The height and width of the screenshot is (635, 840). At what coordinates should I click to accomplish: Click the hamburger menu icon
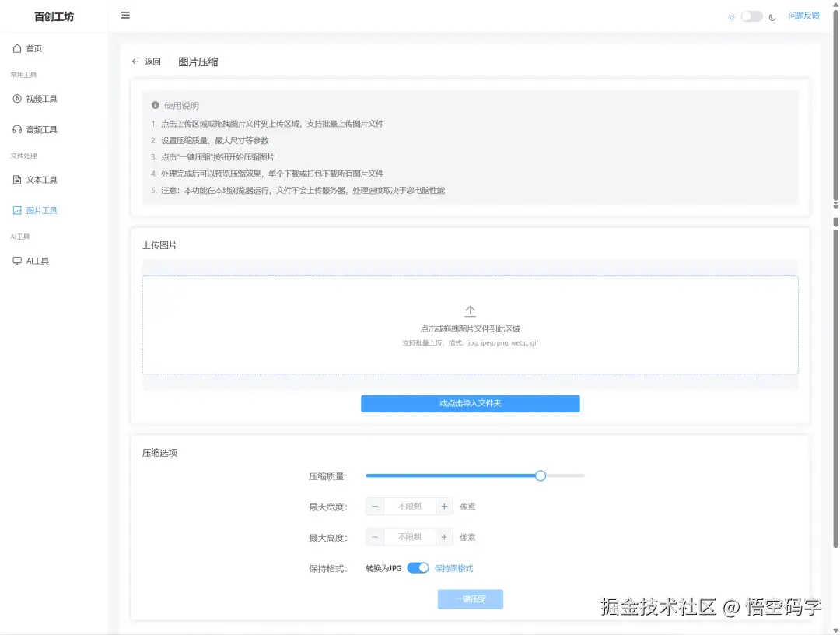tap(125, 15)
